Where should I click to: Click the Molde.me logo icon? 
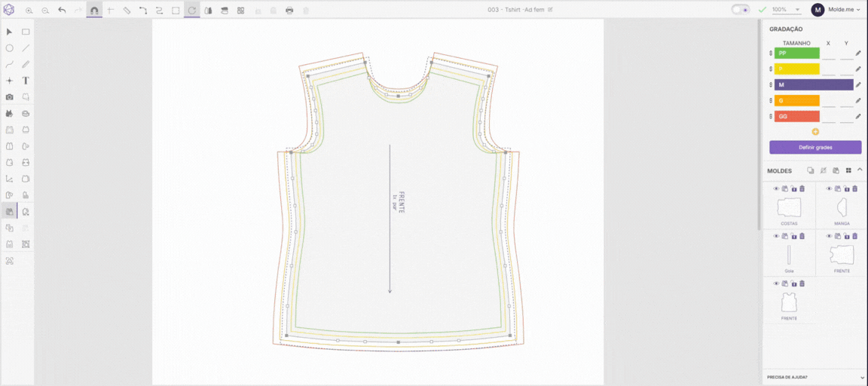pos(9,10)
